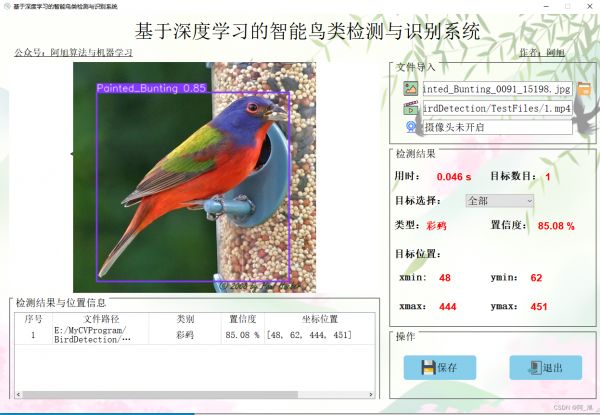This screenshot has width=600, height=415.
Task: Click the 保存 save button
Action: (x=440, y=368)
